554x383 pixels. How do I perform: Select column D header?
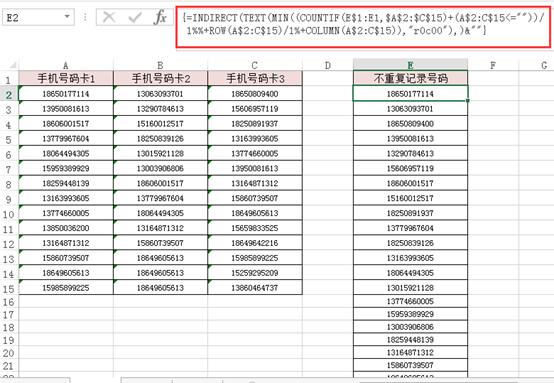point(328,65)
